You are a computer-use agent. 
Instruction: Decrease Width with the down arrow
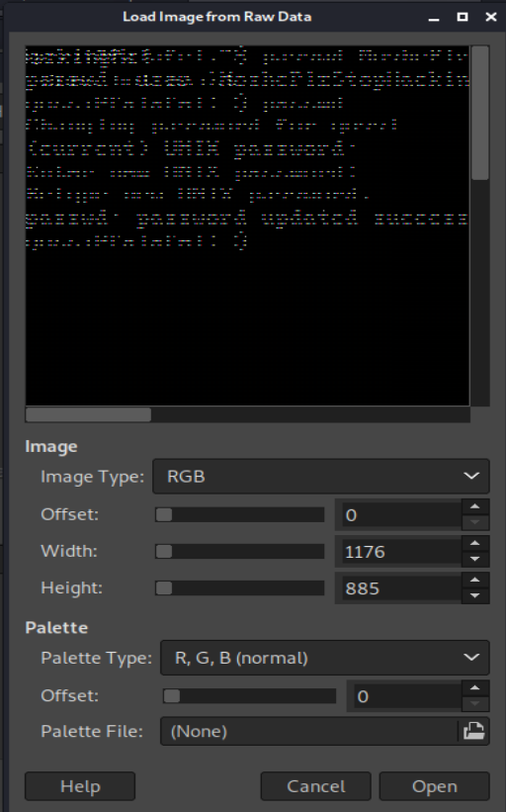475,559
